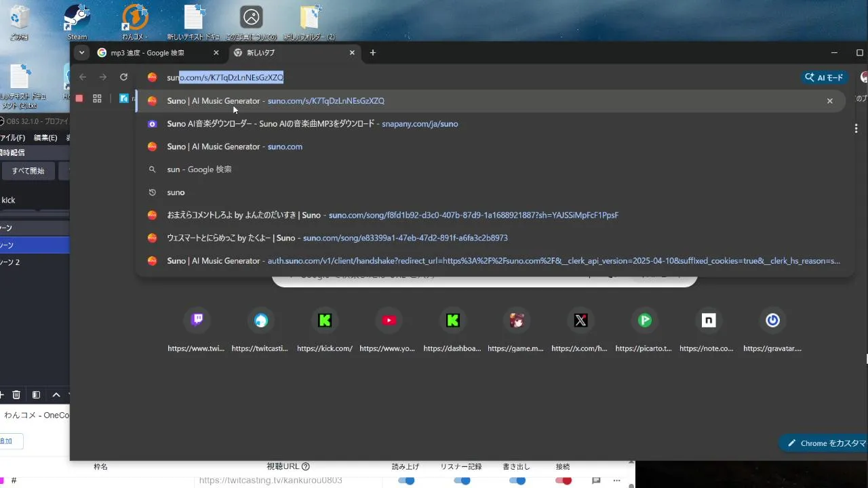Select the 'sun - Google 検索' suggestion
This screenshot has height=488, width=868.
coord(492,169)
